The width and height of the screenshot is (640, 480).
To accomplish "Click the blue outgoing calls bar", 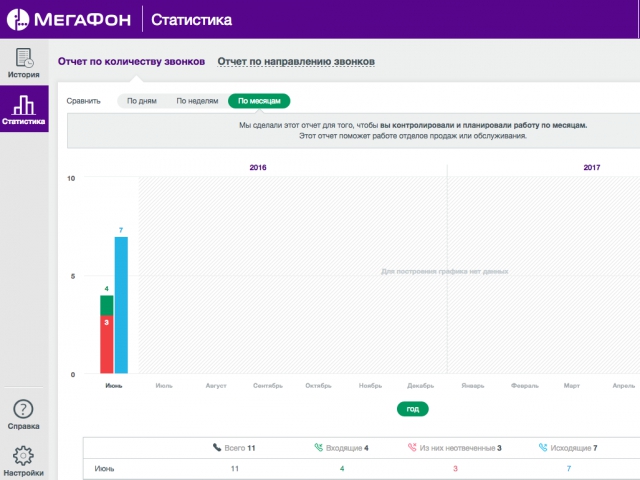I will 121,305.
